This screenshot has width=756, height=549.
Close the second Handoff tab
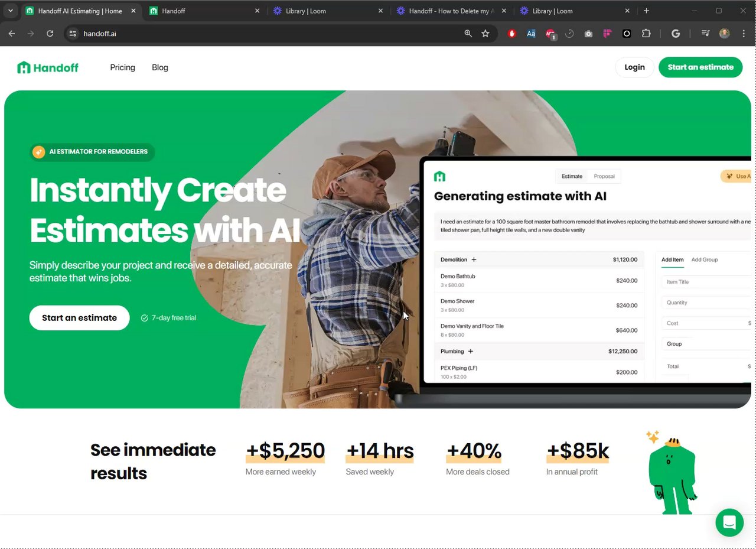[257, 11]
